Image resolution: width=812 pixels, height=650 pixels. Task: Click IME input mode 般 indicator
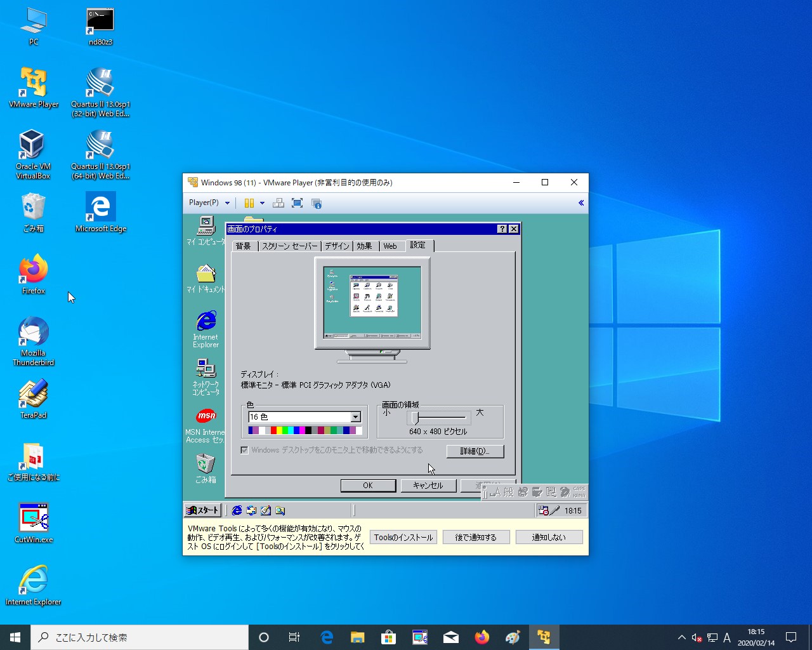(509, 492)
